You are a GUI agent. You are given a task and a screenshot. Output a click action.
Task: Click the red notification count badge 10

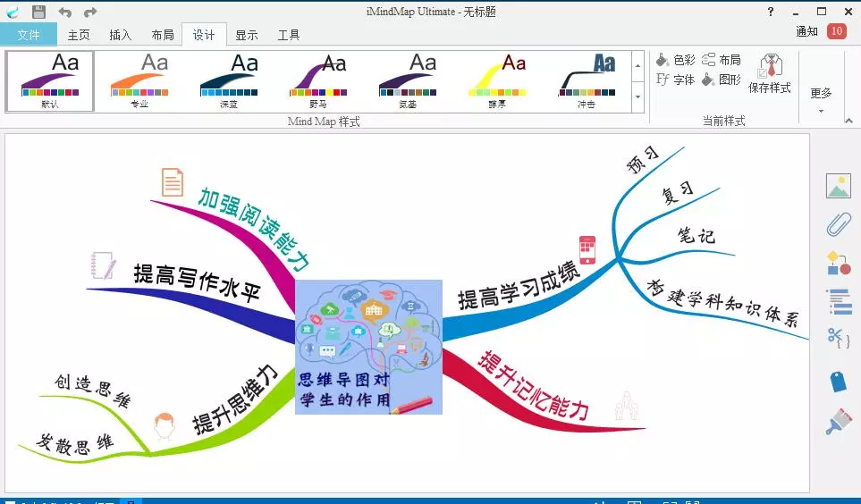click(836, 31)
